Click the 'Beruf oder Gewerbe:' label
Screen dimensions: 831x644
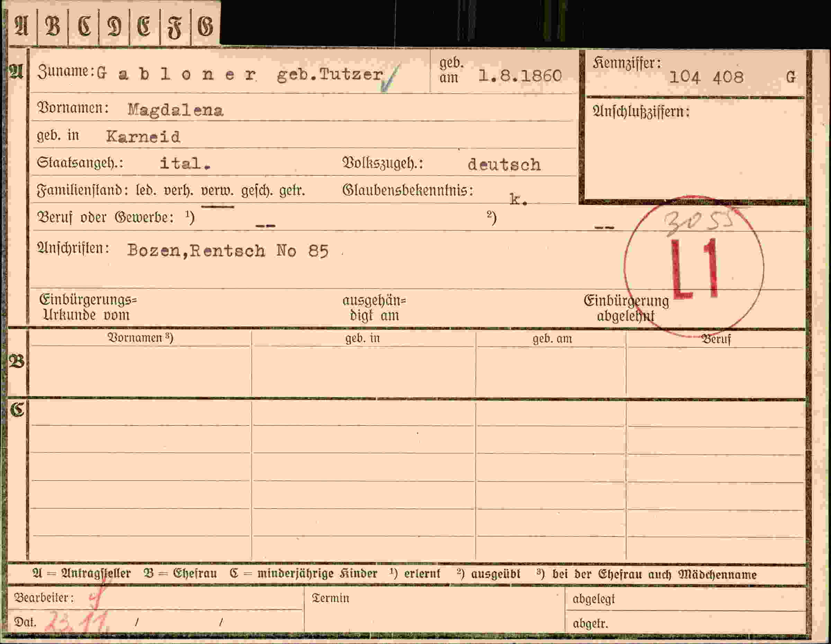pyautogui.click(x=105, y=217)
